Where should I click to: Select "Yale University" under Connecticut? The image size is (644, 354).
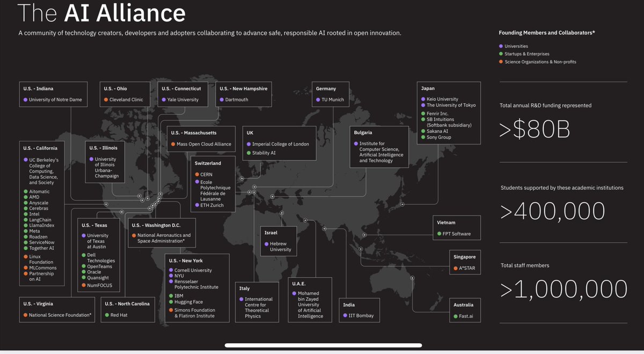click(182, 100)
